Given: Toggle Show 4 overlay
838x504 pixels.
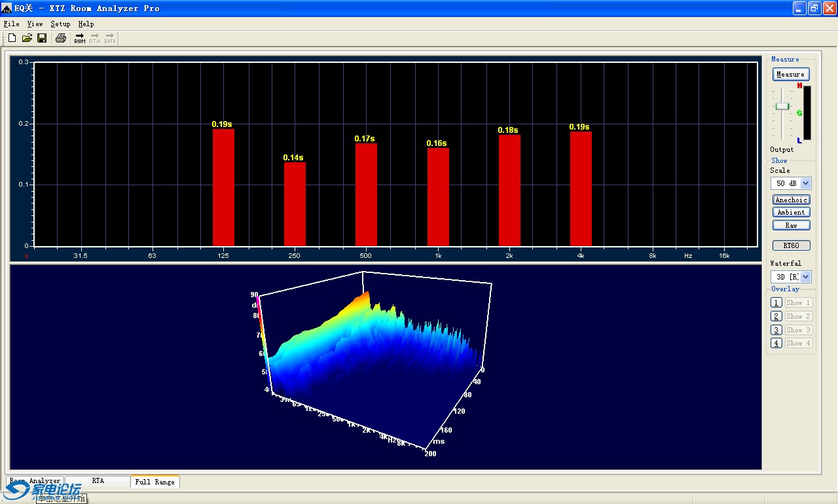Looking at the screenshot, I should click(799, 343).
